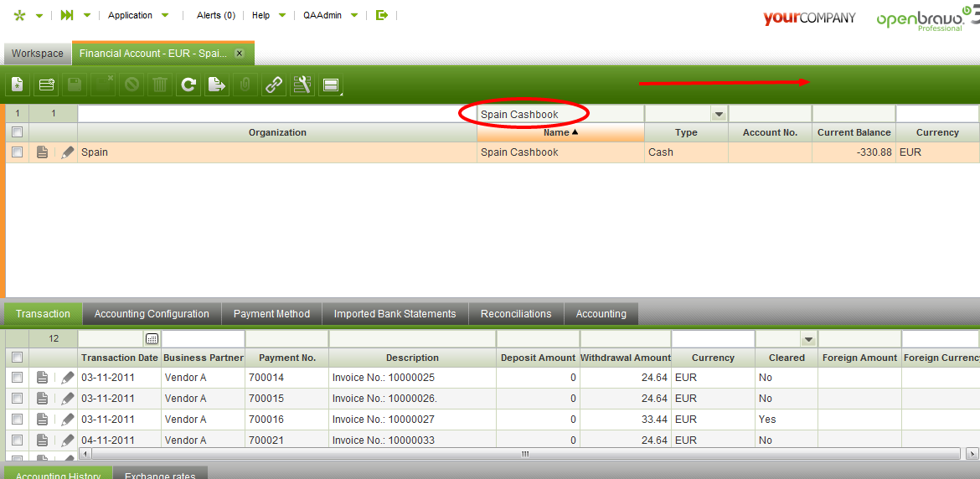Open form for payment 700016 row
980x479 pixels.
point(42,419)
